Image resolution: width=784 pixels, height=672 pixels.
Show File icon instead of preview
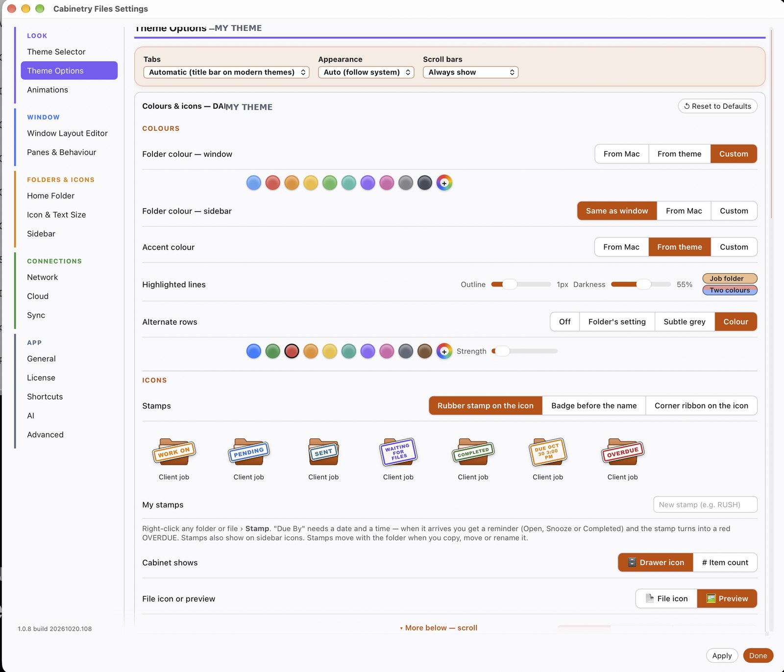point(666,599)
